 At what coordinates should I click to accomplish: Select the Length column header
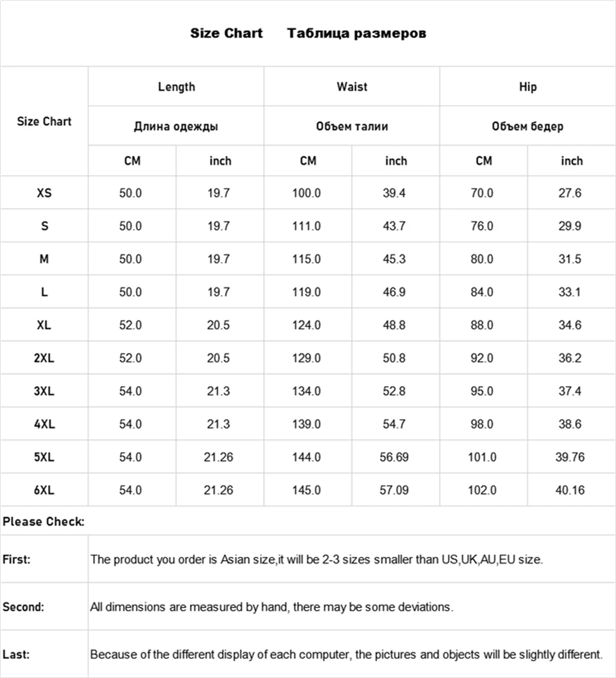coord(176,87)
